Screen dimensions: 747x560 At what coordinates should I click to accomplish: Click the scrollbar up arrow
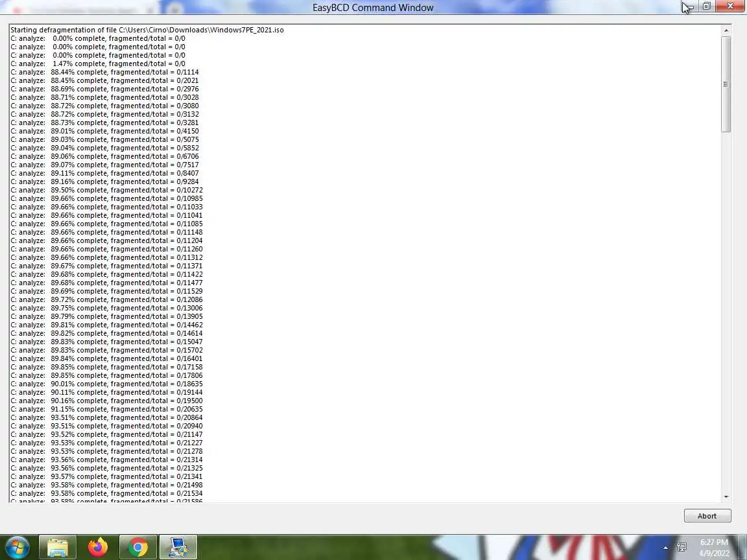[x=726, y=30]
